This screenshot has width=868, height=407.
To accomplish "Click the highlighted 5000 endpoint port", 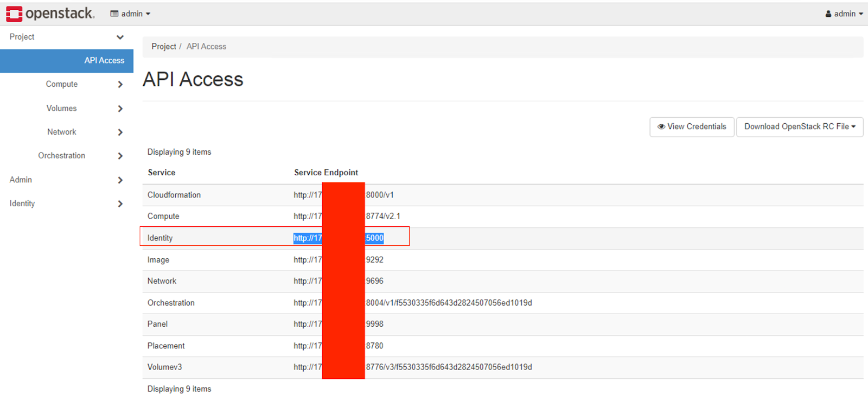I will click(x=374, y=238).
